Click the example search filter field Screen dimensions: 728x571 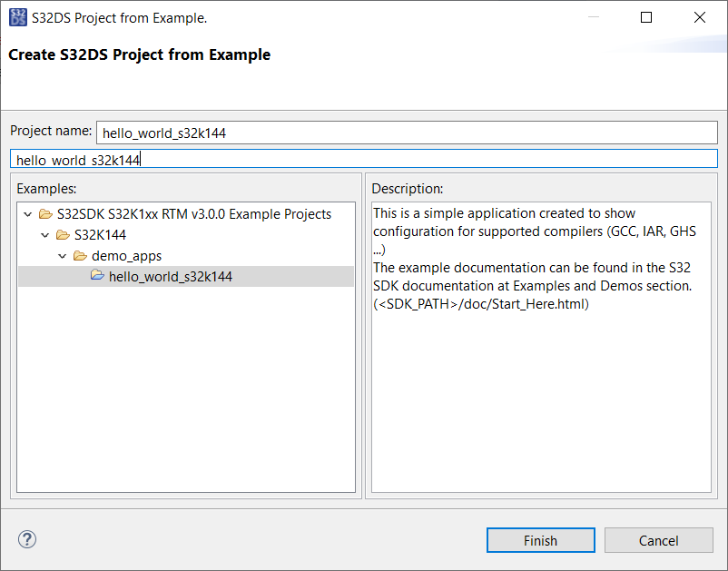[363, 160]
